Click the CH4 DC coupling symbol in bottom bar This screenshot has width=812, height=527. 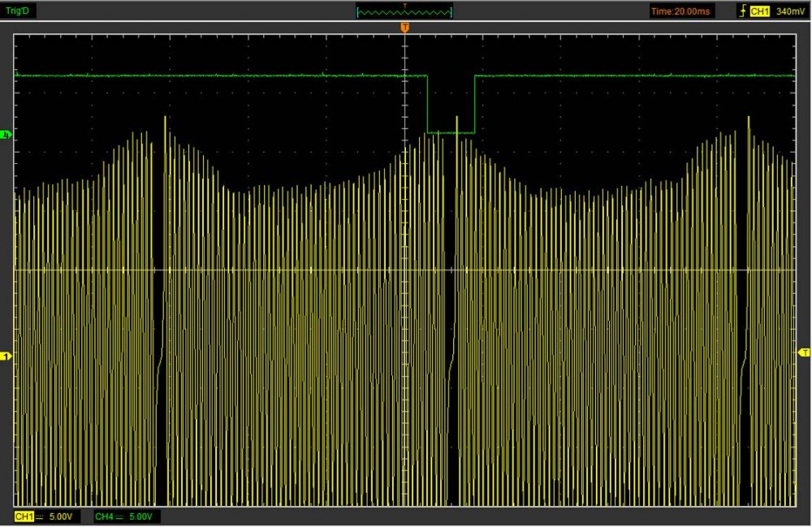tap(119, 516)
